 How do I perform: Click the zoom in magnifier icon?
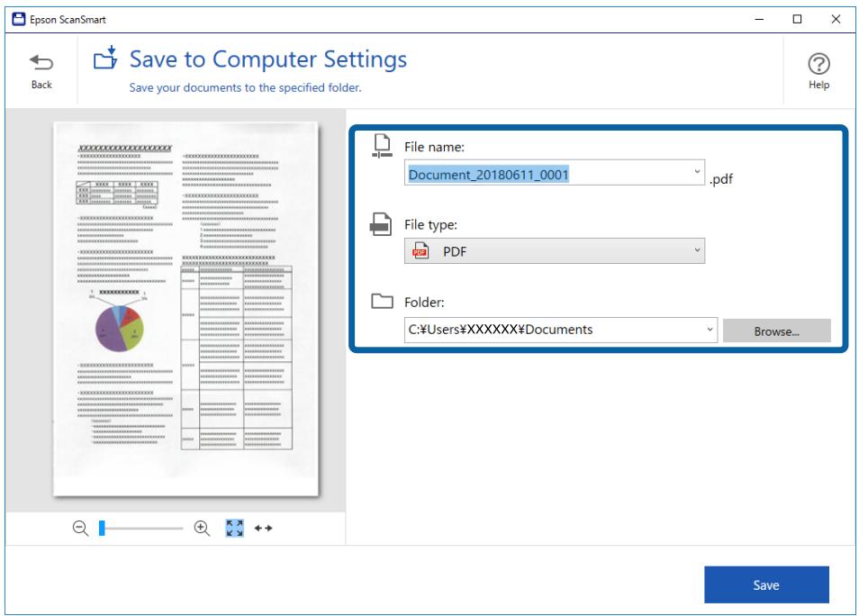click(202, 529)
